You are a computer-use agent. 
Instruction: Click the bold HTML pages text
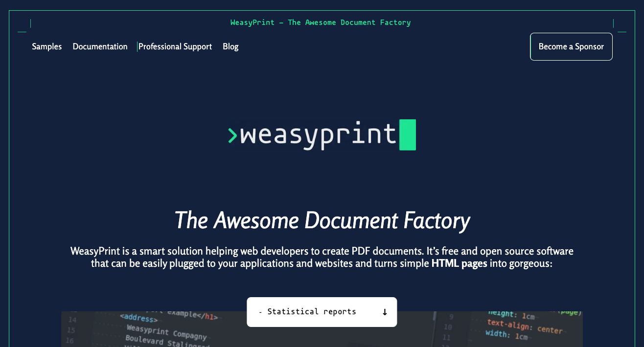(x=459, y=263)
